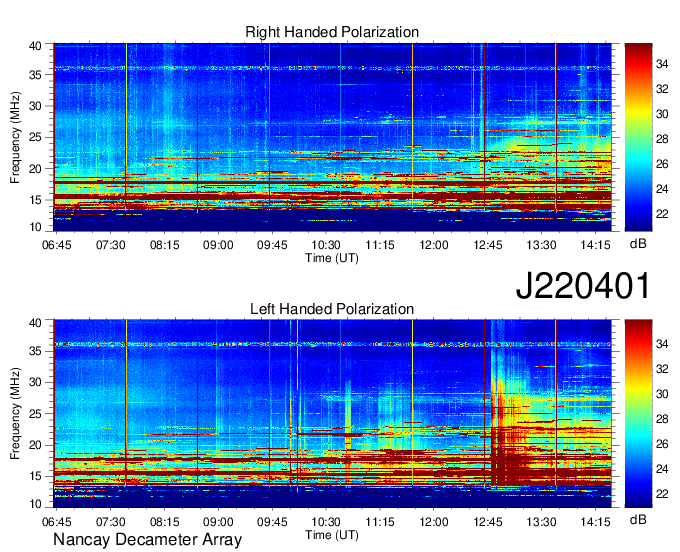Click 40 MHz tick on Left Handed plot
This screenshot has width=680, height=552.
pyautogui.click(x=35, y=323)
